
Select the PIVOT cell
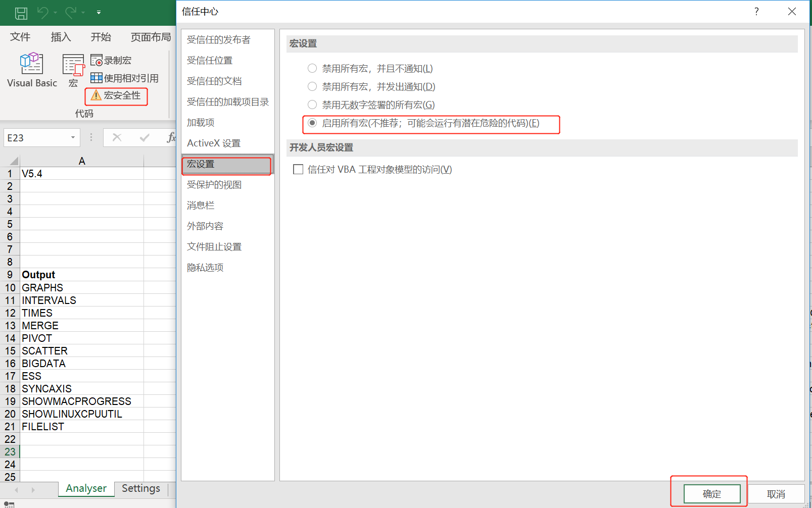[x=82, y=338]
